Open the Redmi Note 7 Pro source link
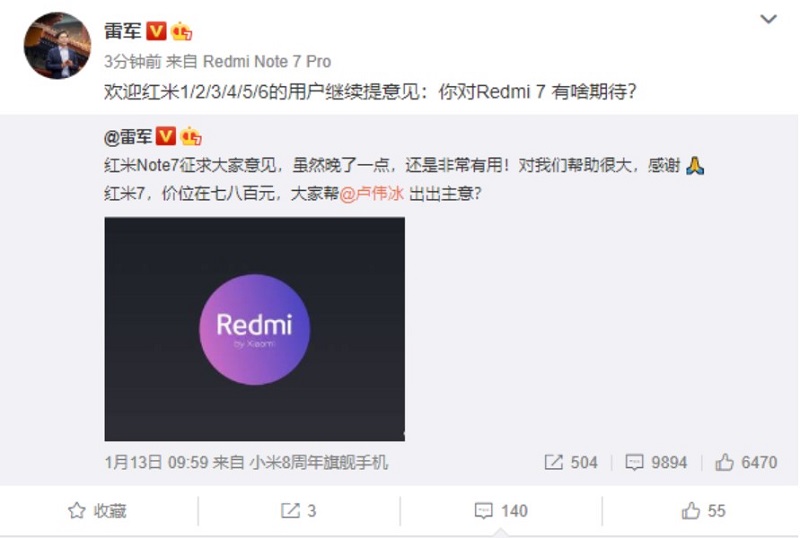Viewport: 800px width, 538px height. click(x=267, y=62)
